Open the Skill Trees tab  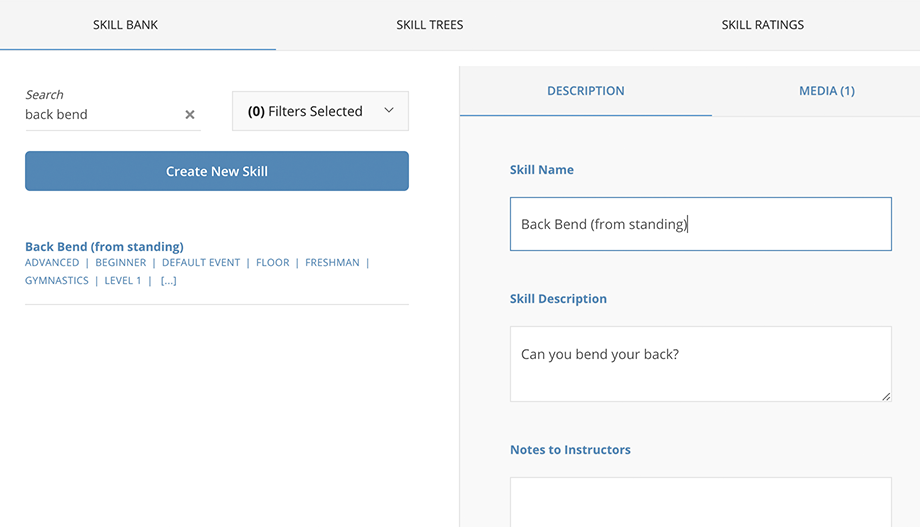coord(429,25)
